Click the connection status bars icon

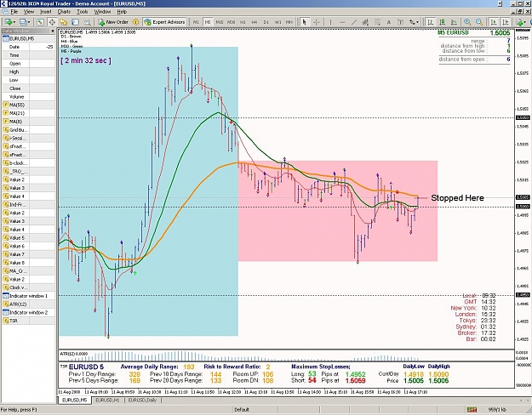[x=472, y=410]
